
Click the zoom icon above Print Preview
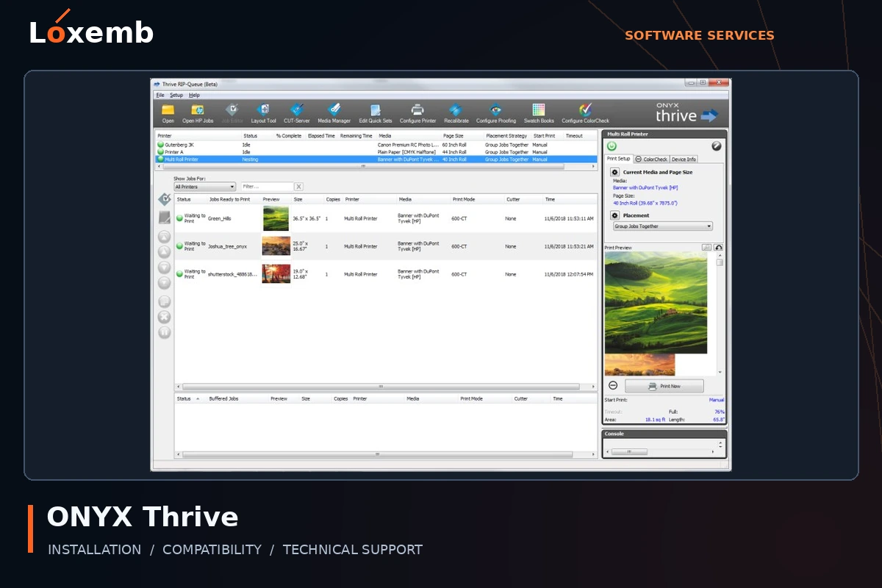[x=706, y=248]
